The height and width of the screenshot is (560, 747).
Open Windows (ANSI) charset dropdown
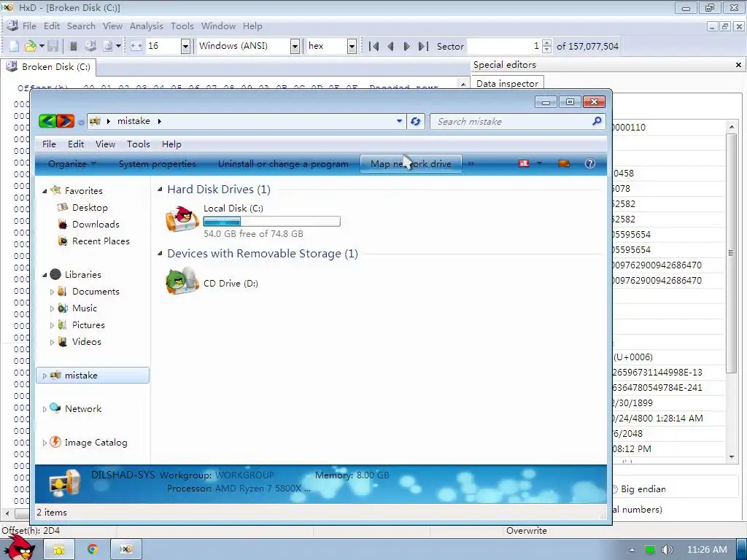coord(295,46)
